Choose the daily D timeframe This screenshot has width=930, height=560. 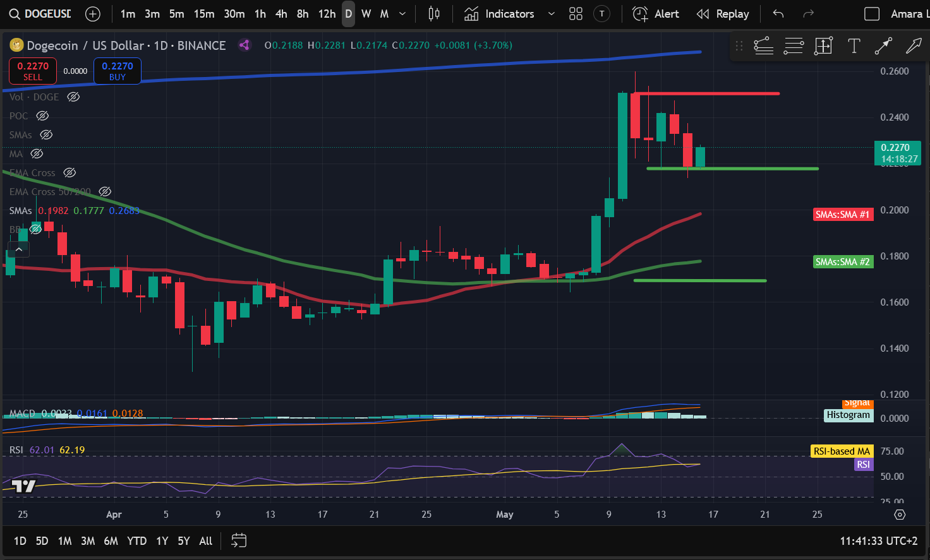tap(348, 14)
